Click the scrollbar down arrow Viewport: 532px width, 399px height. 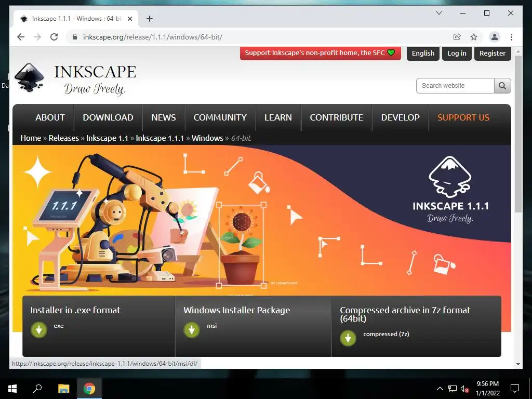[518, 364]
